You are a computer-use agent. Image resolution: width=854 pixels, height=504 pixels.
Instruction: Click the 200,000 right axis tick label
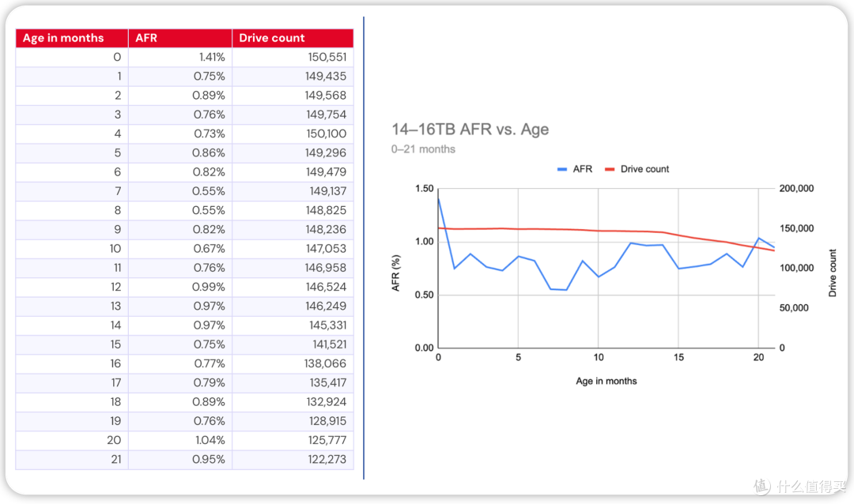796,188
